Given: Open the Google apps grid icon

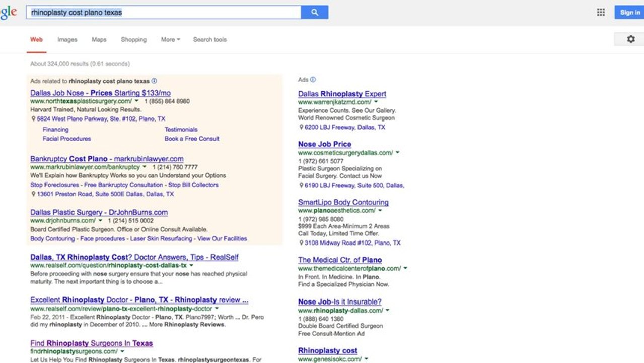Looking at the screenshot, I should [x=601, y=12].
